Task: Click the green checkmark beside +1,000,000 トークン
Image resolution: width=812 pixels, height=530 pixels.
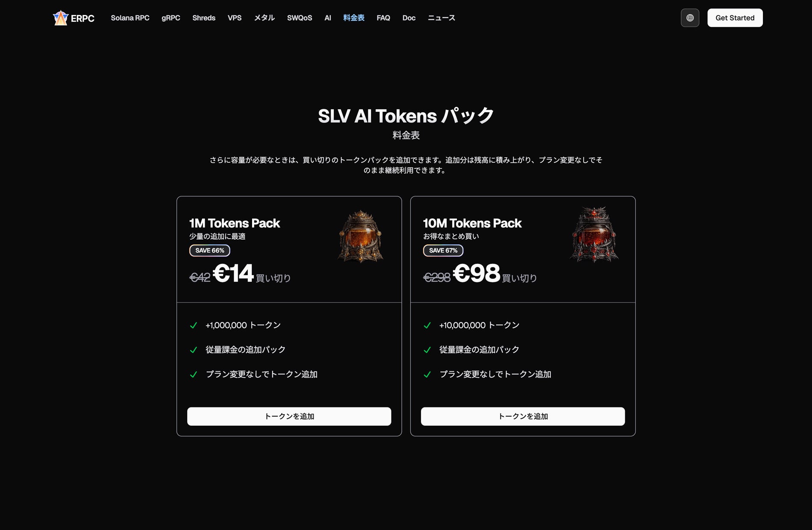Action: (x=193, y=325)
